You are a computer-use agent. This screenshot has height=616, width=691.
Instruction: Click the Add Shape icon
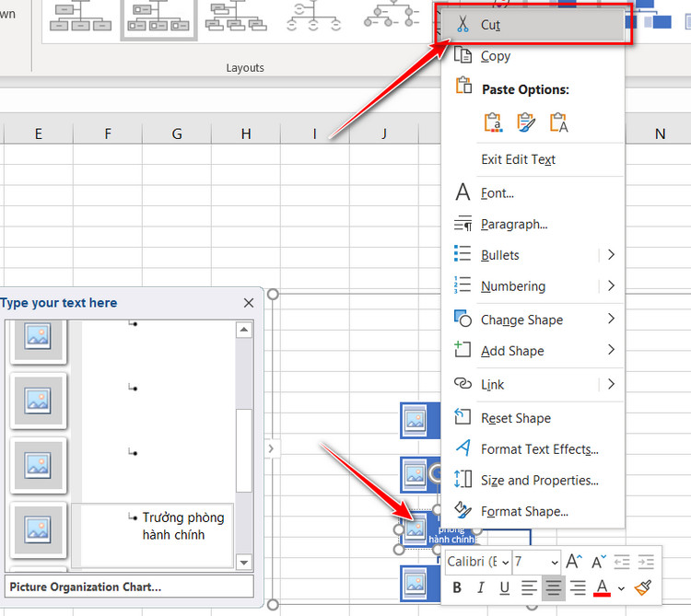(463, 349)
